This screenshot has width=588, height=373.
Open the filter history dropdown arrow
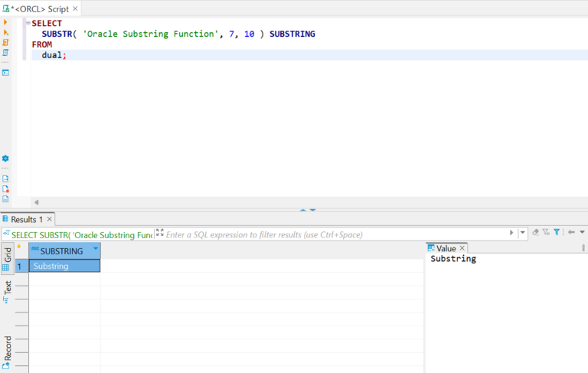pyautogui.click(x=522, y=233)
